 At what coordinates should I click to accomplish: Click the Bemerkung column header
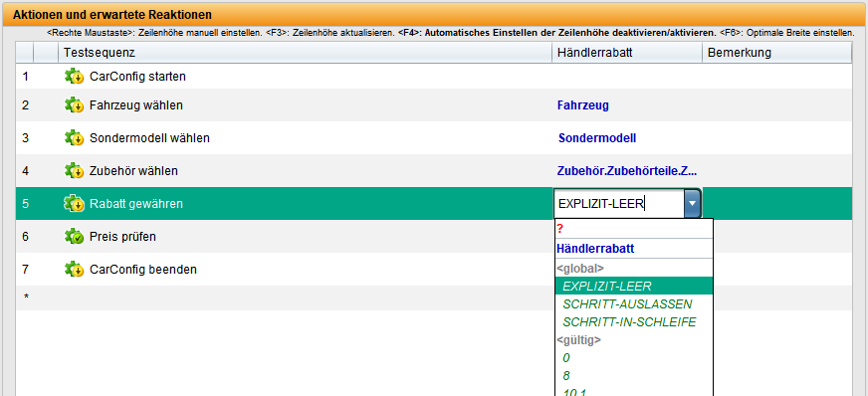[x=776, y=53]
